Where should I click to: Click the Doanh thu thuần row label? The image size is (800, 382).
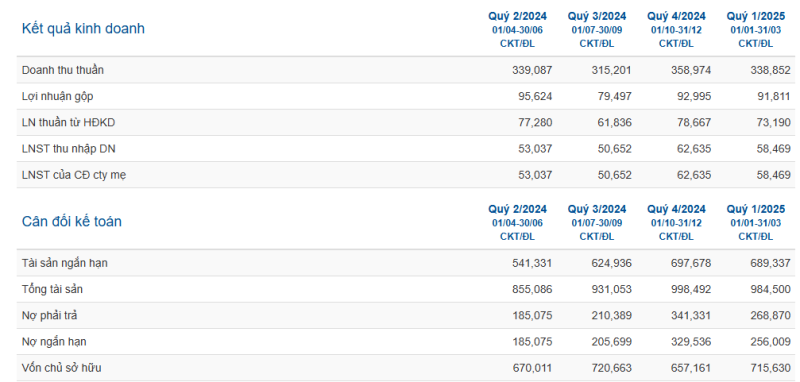tap(63, 70)
